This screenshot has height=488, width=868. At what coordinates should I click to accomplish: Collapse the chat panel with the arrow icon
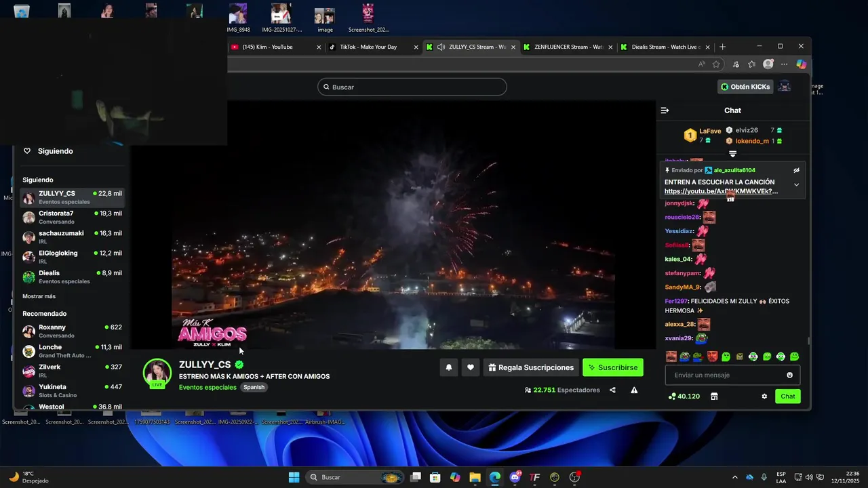[665, 110]
